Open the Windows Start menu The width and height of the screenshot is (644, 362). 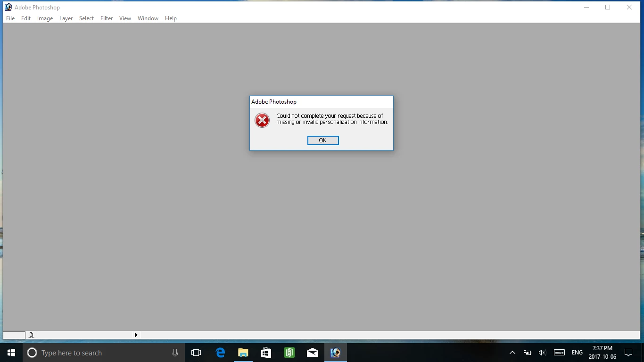click(11, 353)
